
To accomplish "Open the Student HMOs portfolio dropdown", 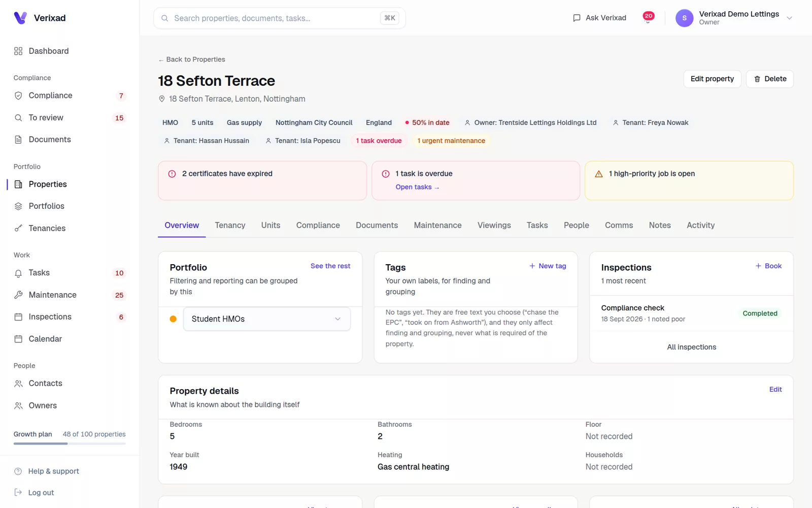I will click(x=267, y=319).
